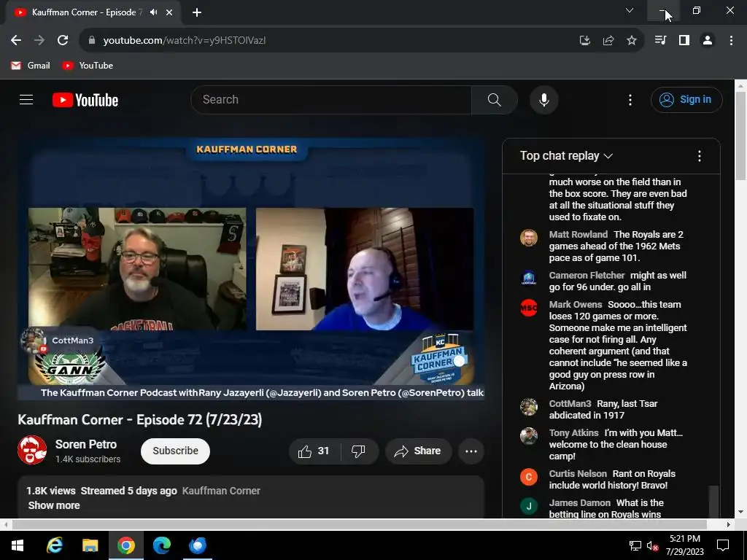The image size is (747, 560).
Task: Open File Explorer from taskbar
Action: click(90, 545)
